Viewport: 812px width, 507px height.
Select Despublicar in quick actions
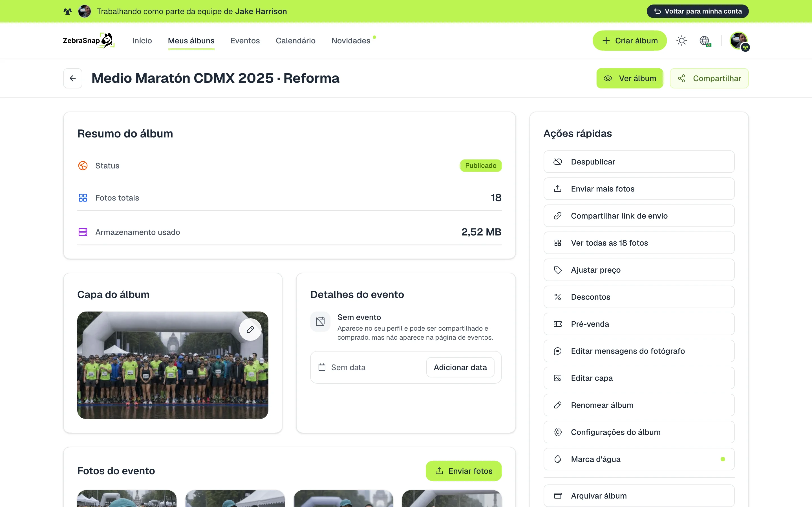639,162
